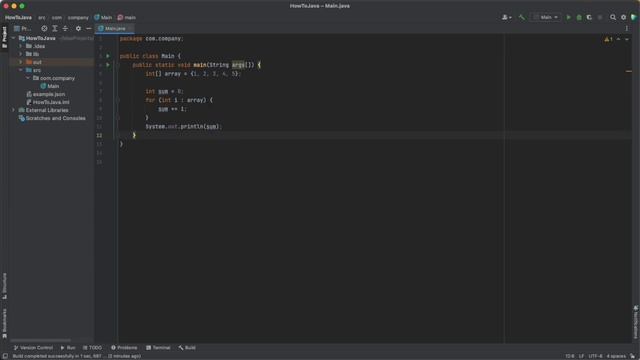
Task: Click company breadcrumb in navigation bar
Action: coord(78,18)
